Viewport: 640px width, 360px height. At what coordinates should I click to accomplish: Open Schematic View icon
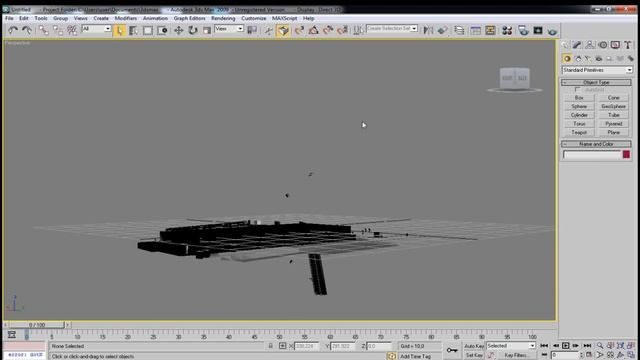point(490,30)
